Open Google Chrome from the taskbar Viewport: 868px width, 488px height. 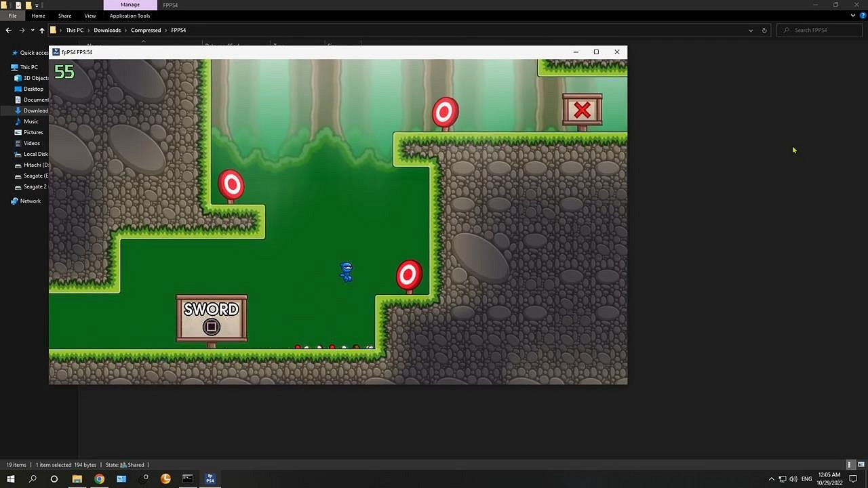(100, 479)
